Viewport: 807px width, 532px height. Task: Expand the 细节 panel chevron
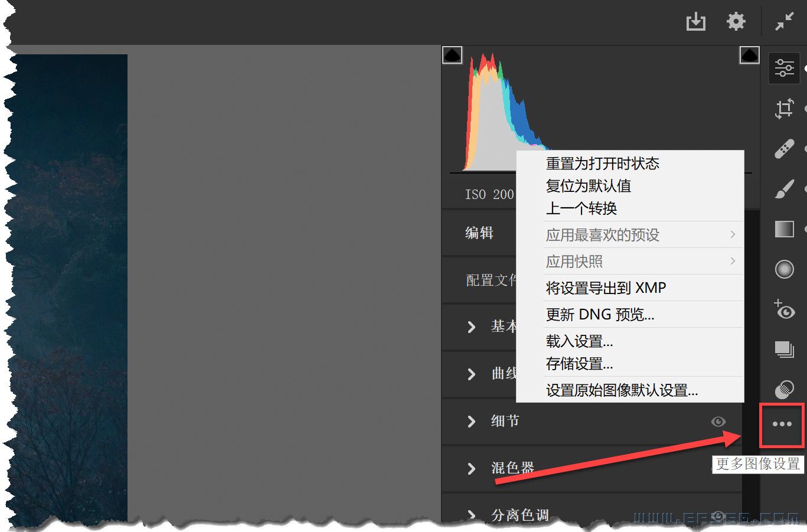tap(471, 422)
